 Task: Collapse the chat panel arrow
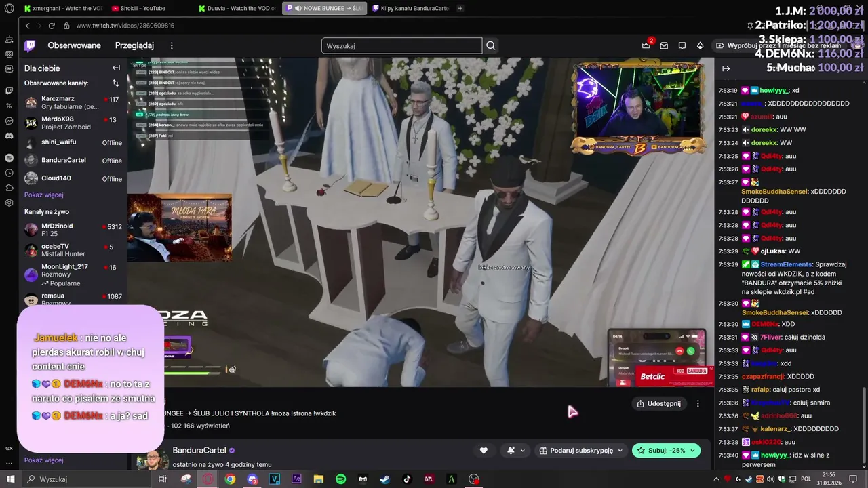pyautogui.click(x=726, y=68)
